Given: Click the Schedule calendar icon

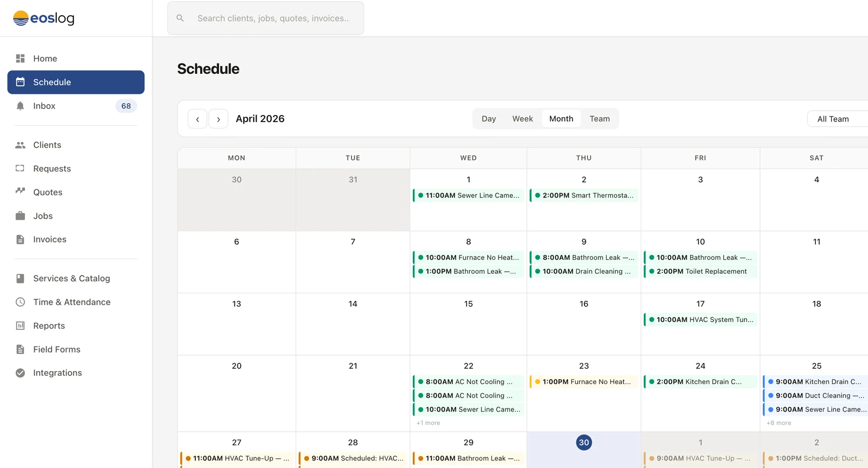Looking at the screenshot, I should [21, 82].
